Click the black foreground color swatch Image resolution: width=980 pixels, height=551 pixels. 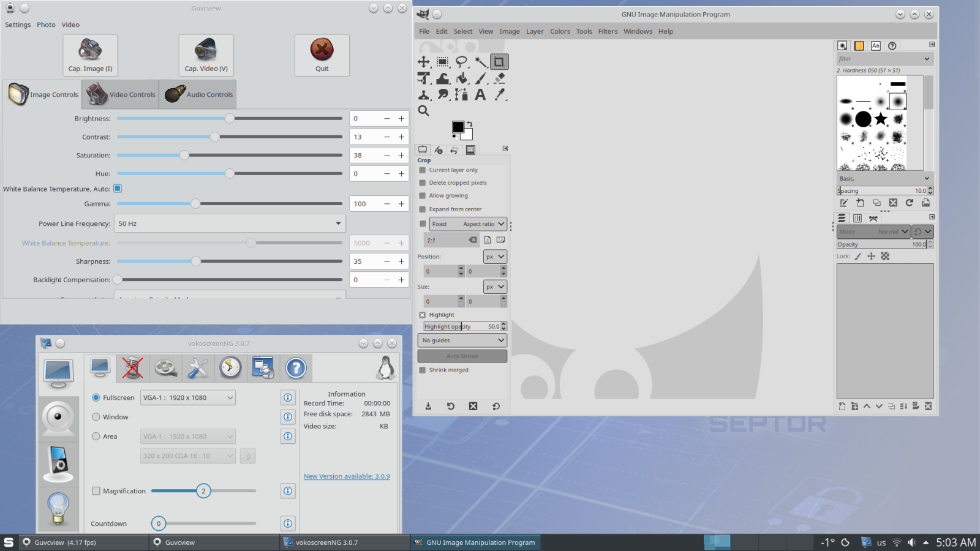[x=458, y=127]
